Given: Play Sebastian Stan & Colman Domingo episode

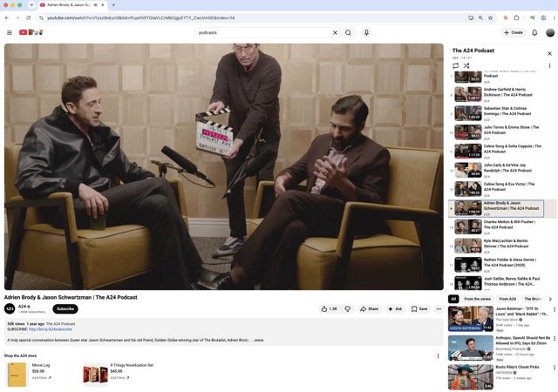Looking at the screenshot, I should [498, 114].
